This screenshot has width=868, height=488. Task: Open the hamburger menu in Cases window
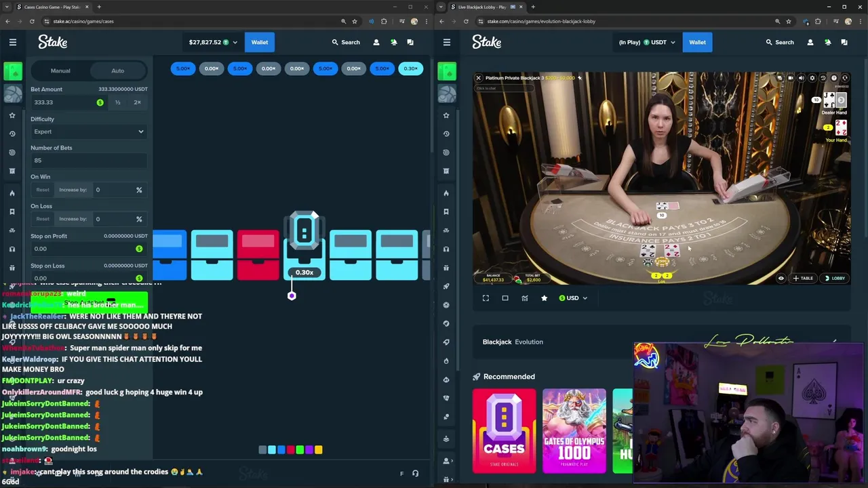pyautogui.click(x=13, y=42)
